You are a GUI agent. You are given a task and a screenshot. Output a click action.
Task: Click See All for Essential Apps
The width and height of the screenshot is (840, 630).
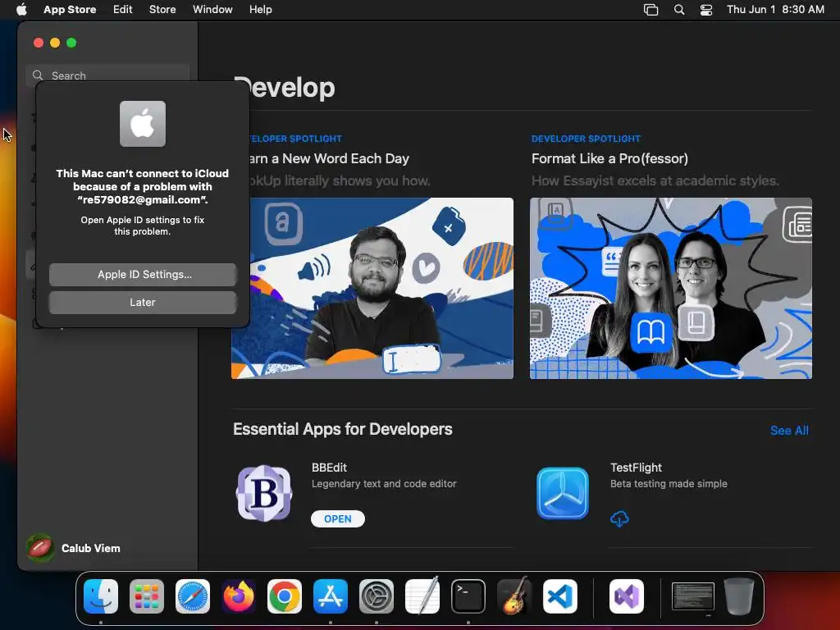point(789,430)
